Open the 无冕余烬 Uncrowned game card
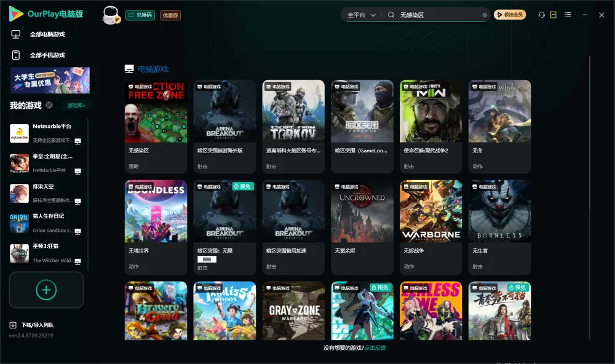This screenshot has width=615, height=364. (x=362, y=227)
